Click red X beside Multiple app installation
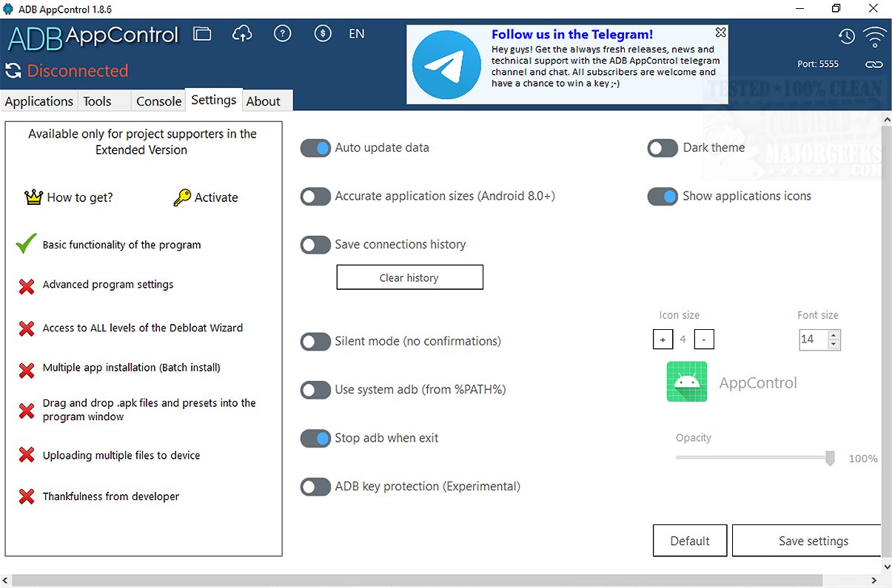Image resolution: width=892 pixels, height=588 pixels. point(27,369)
